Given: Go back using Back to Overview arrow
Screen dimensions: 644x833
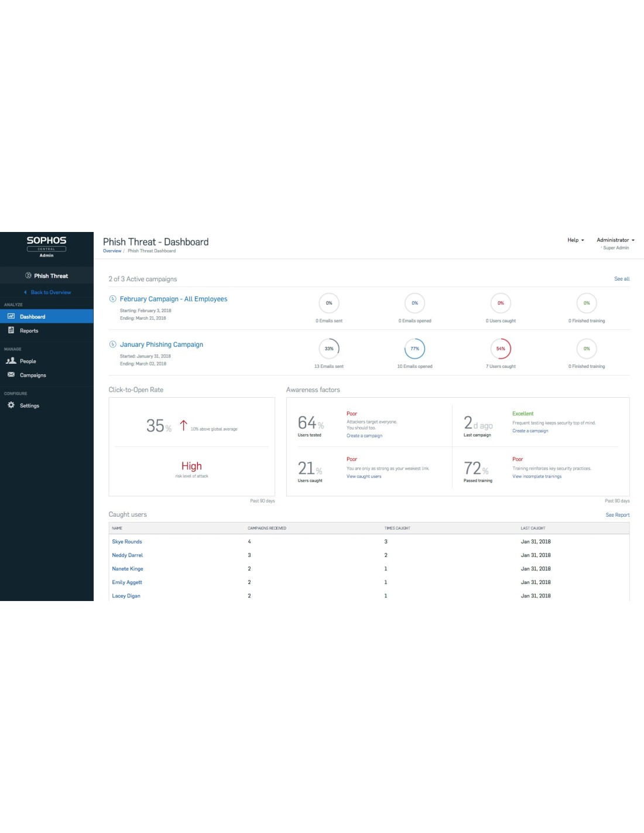Looking at the screenshot, I should [x=25, y=292].
